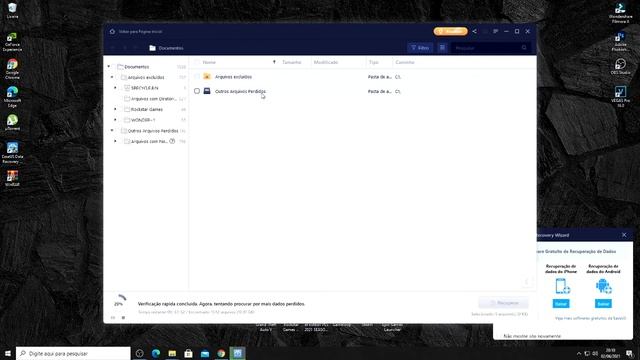
Task: Sort by the Tipo column header
Action: coord(373,62)
